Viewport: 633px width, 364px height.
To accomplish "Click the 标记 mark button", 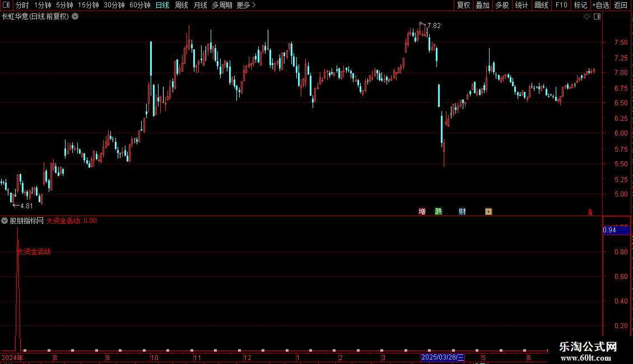I will pos(580,5).
